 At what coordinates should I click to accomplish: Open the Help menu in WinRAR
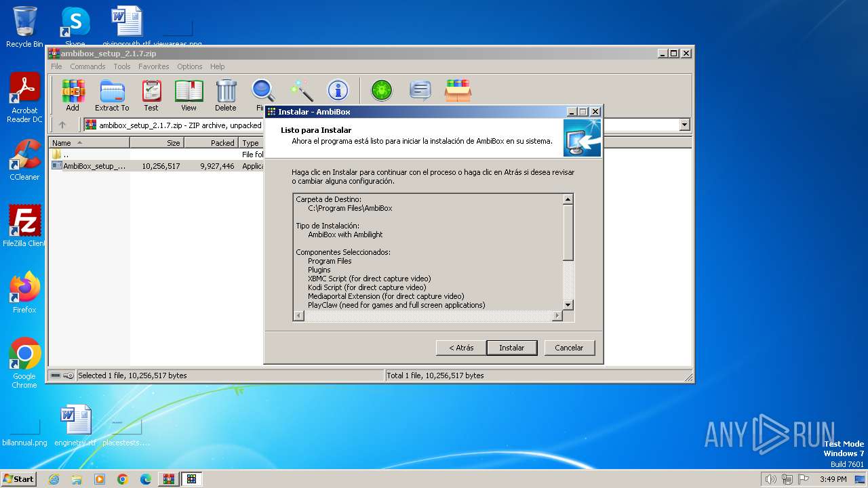(217, 66)
